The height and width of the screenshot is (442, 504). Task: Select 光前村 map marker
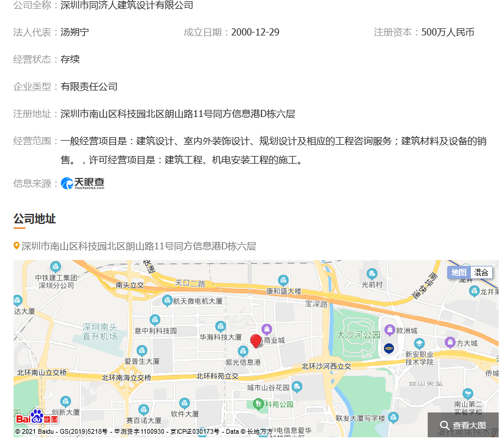pos(372,274)
